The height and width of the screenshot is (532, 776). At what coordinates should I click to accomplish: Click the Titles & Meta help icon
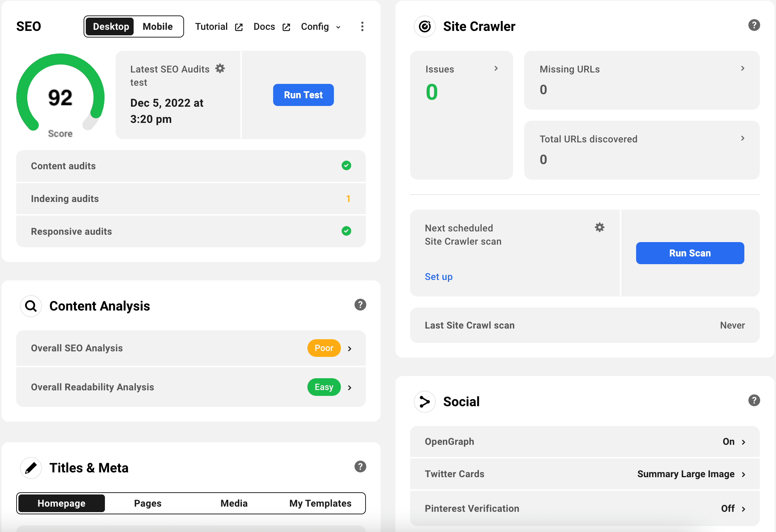[360, 467]
